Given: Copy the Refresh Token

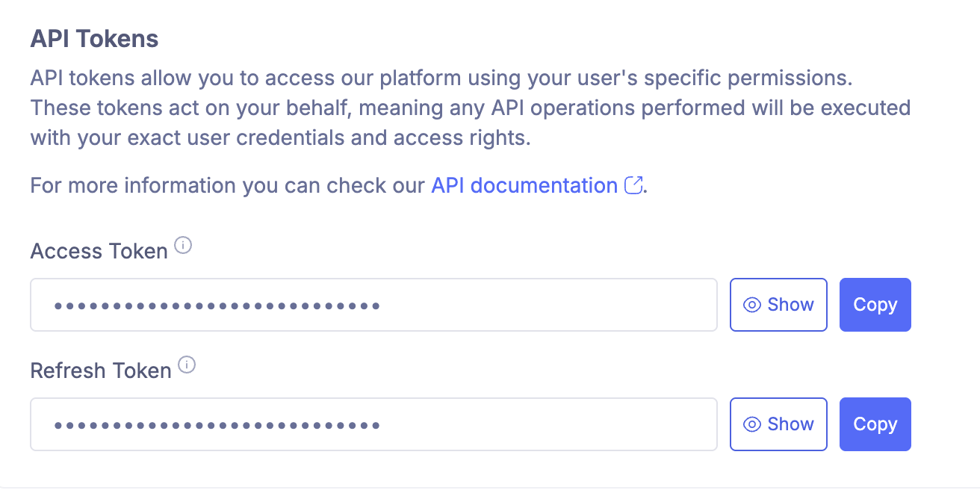Looking at the screenshot, I should 875,424.
